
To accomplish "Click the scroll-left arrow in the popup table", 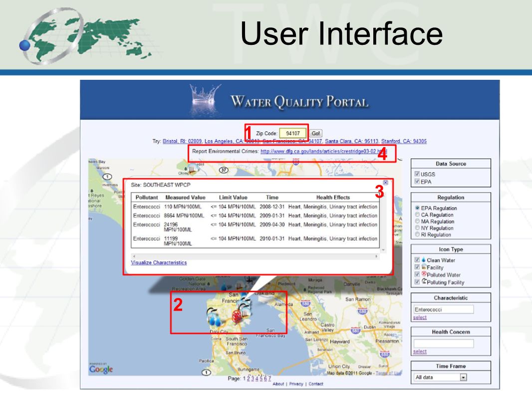I will click(x=134, y=256).
